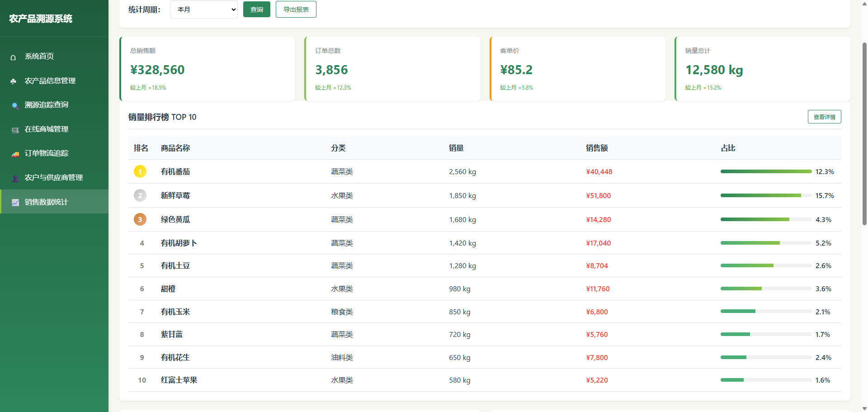The height and width of the screenshot is (412, 868).
Task: Click the 总销售额 summary card
Action: click(x=208, y=69)
